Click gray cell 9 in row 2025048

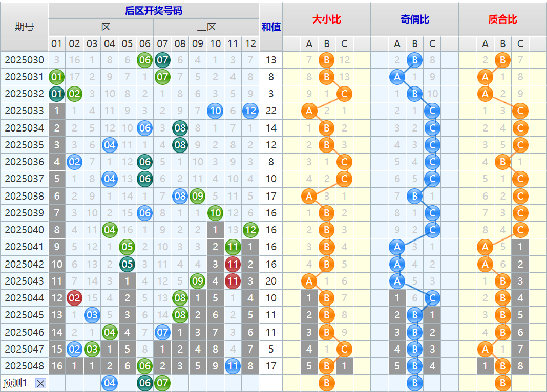click(x=215, y=366)
